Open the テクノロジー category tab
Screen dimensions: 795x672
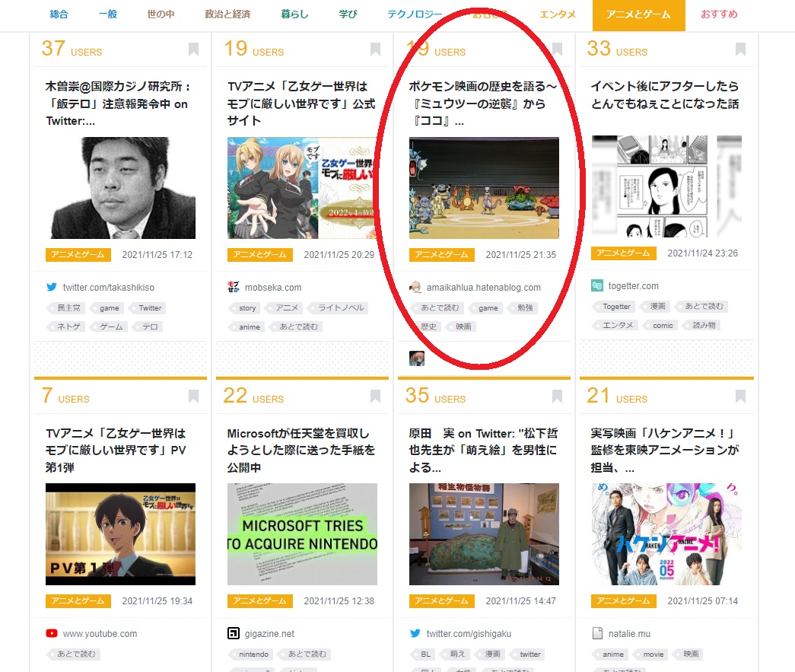[x=415, y=14]
